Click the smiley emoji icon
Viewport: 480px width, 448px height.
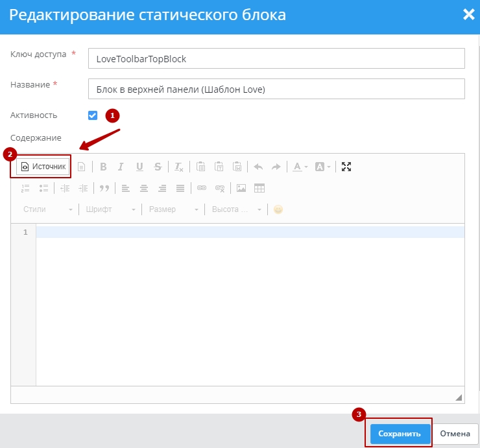coord(278,209)
